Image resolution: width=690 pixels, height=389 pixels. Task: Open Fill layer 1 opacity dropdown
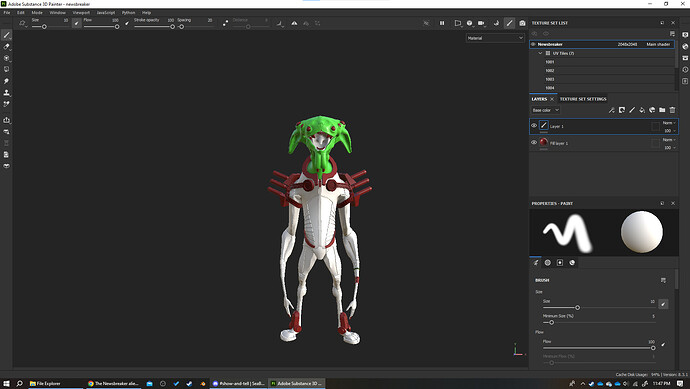[x=670, y=147]
